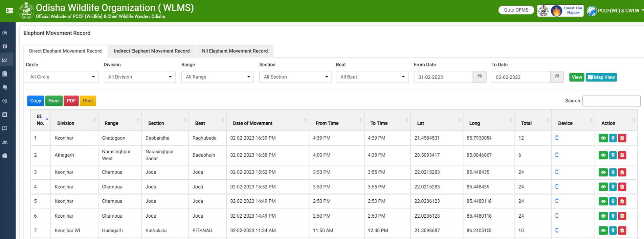The width and height of the screenshot is (644, 239).
Task: Open the PCCF(WL) & CWLW user menu
Action: point(615,11)
